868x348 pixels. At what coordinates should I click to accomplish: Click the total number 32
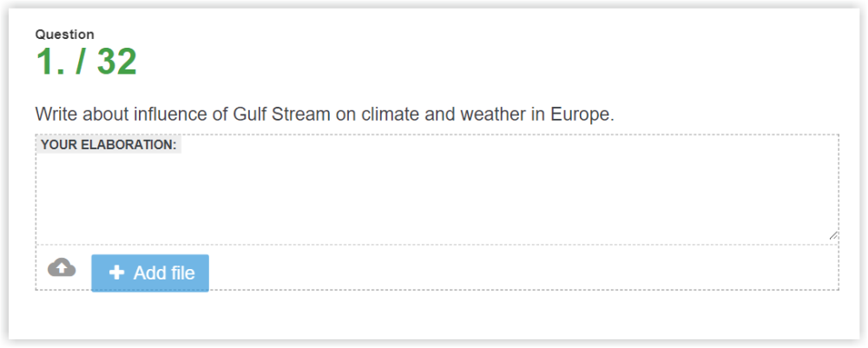(116, 62)
